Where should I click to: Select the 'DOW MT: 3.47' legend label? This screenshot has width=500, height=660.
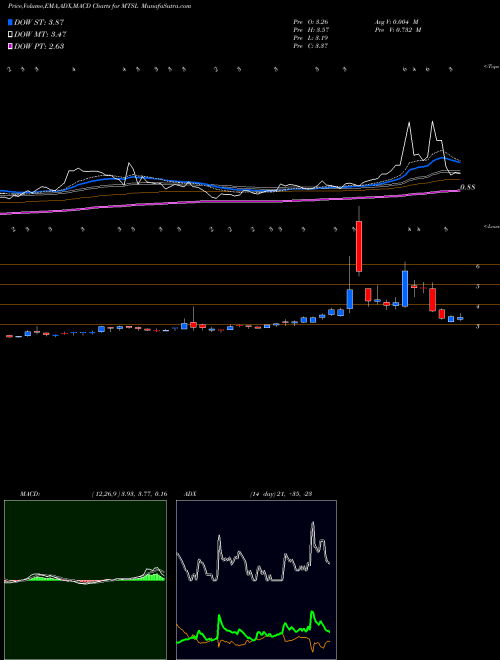click(40, 35)
